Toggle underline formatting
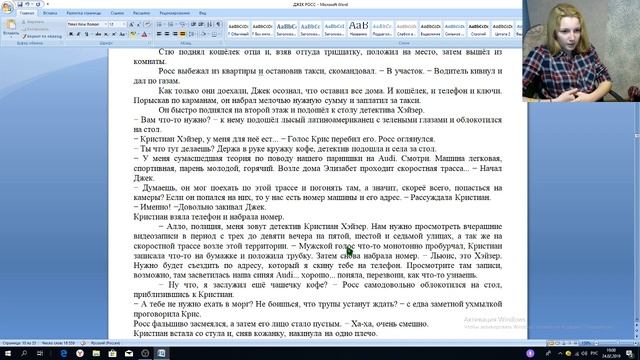 [87, 34]
